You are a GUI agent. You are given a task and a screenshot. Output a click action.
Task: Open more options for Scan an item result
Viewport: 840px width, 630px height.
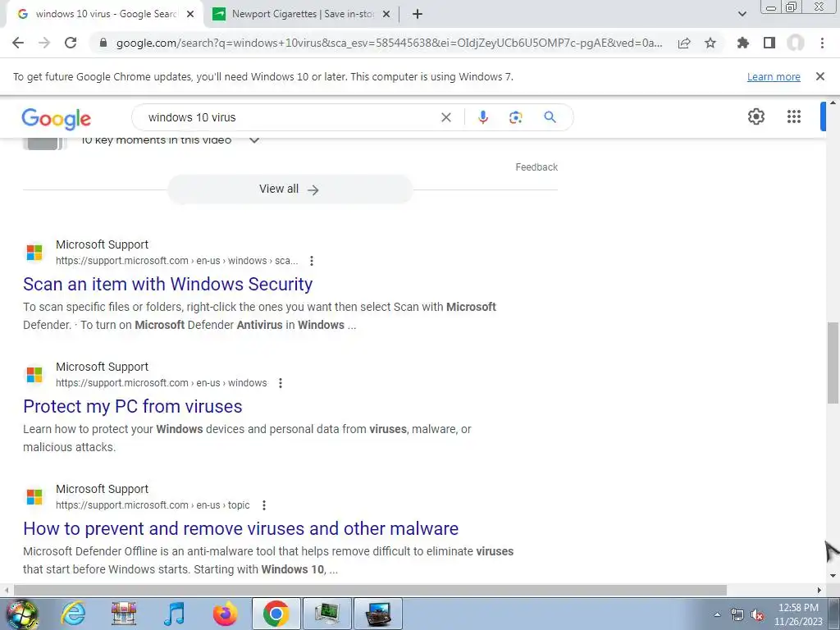(x=311, y=261)
